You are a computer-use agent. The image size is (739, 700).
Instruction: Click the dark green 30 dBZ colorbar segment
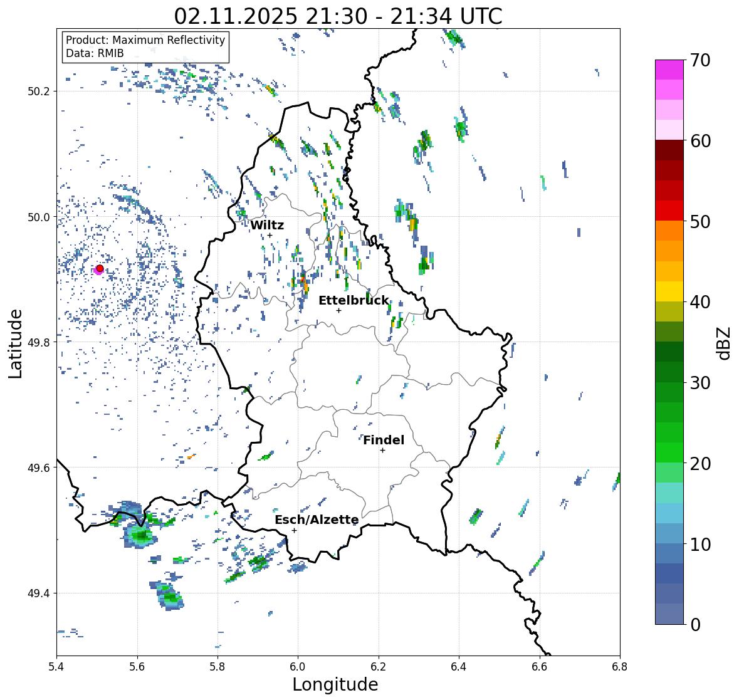click(x=669, y=372)
